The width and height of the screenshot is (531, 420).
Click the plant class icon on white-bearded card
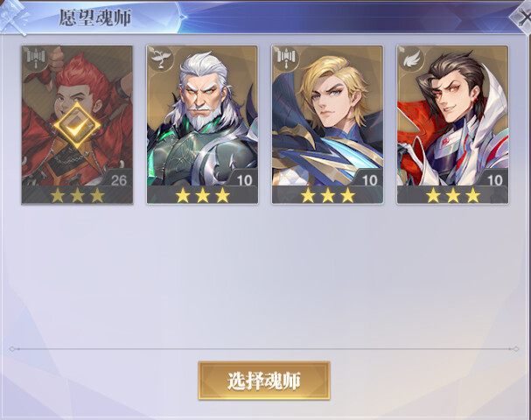click(161, 57)
